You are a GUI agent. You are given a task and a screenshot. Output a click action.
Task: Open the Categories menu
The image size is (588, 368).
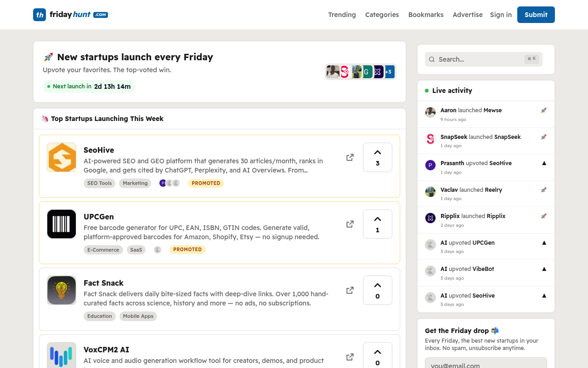coord(382,15)
